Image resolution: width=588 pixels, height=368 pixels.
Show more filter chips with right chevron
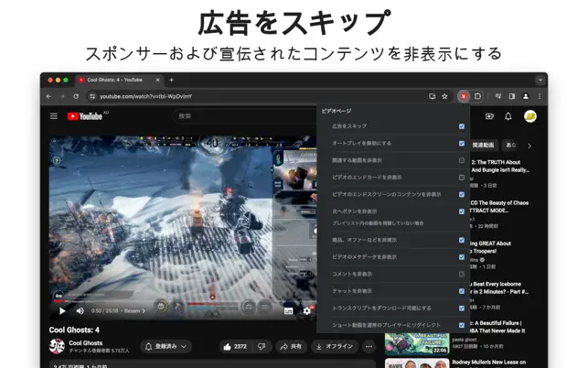click(529, 146)
